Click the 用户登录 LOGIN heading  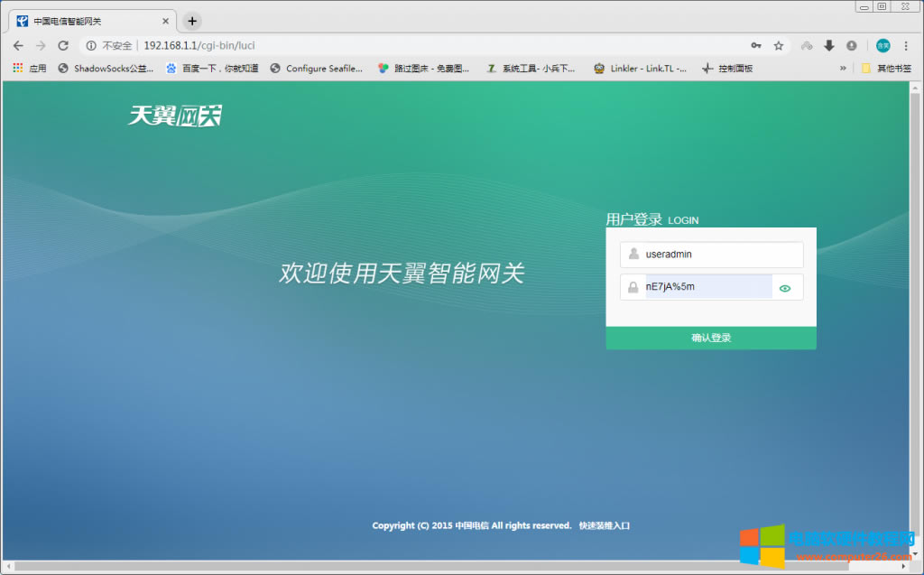[x=652, y=219]
